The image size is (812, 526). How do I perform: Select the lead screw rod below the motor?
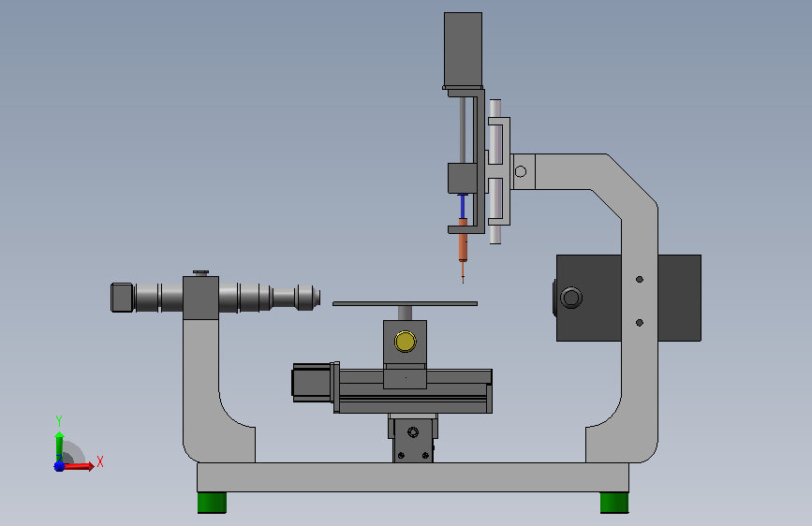pyautogui.click(x=463, y=129)
